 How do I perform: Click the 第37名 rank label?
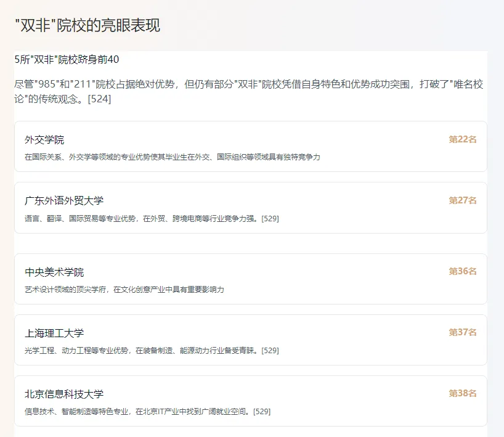point(463,332)
